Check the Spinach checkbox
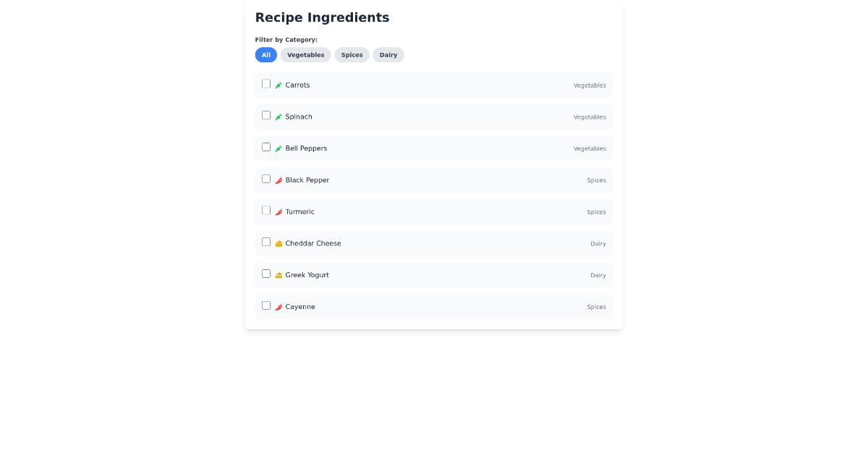The image size is (868, 456). 266,115
